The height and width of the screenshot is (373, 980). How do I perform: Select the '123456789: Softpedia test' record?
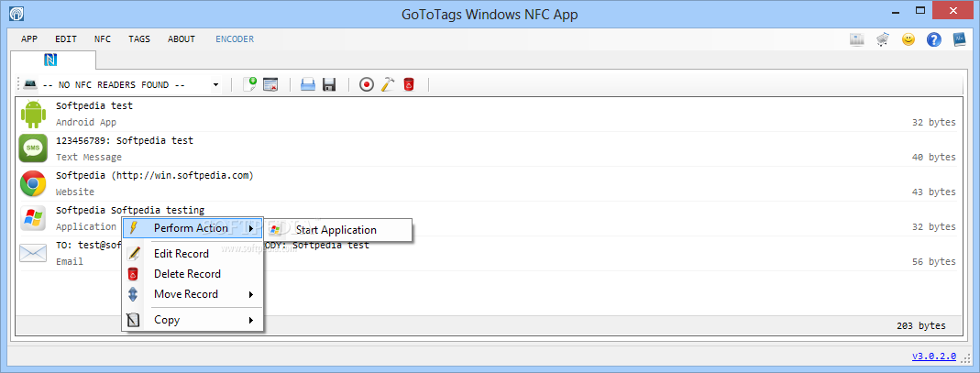488,148
